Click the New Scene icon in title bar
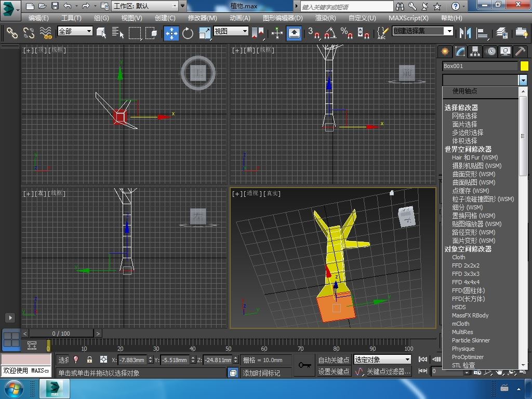 coord(30,6)
